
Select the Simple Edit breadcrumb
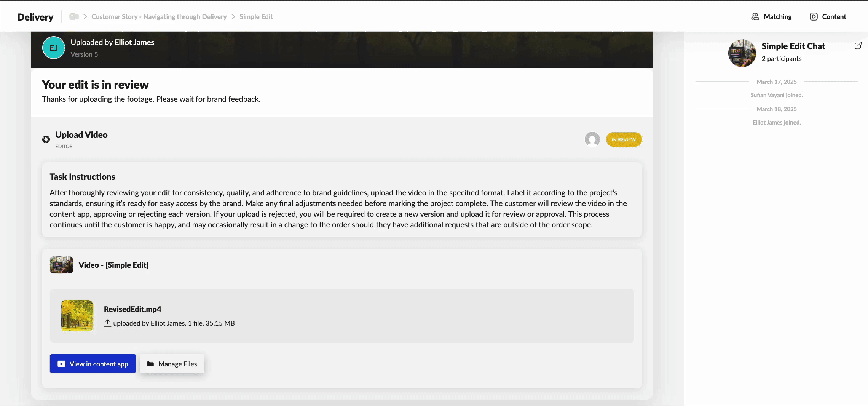256,17
